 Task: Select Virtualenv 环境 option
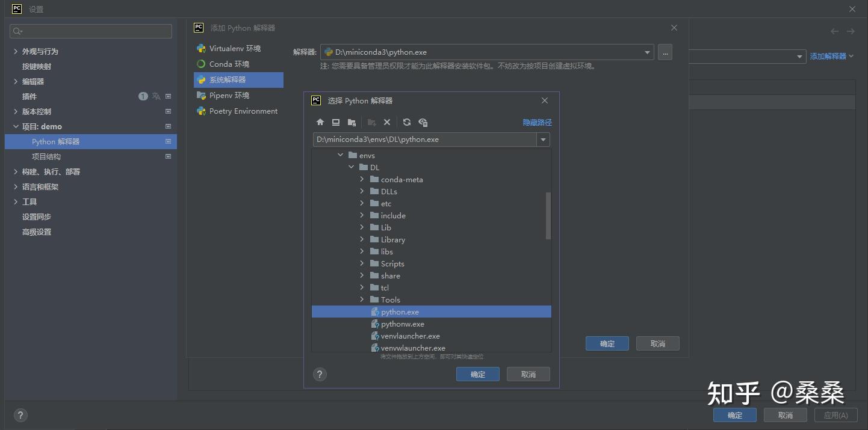pos(238,48)
